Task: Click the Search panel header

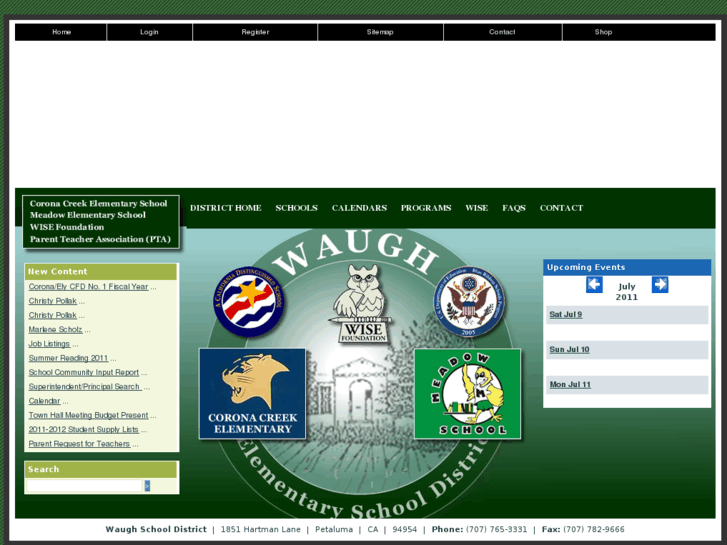Action: pos(101,469)
